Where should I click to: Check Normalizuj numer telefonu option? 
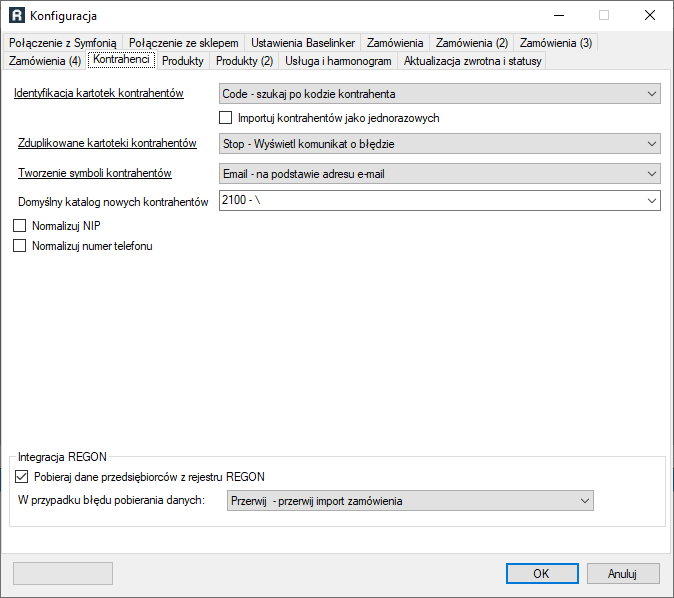tap(19, 246)
